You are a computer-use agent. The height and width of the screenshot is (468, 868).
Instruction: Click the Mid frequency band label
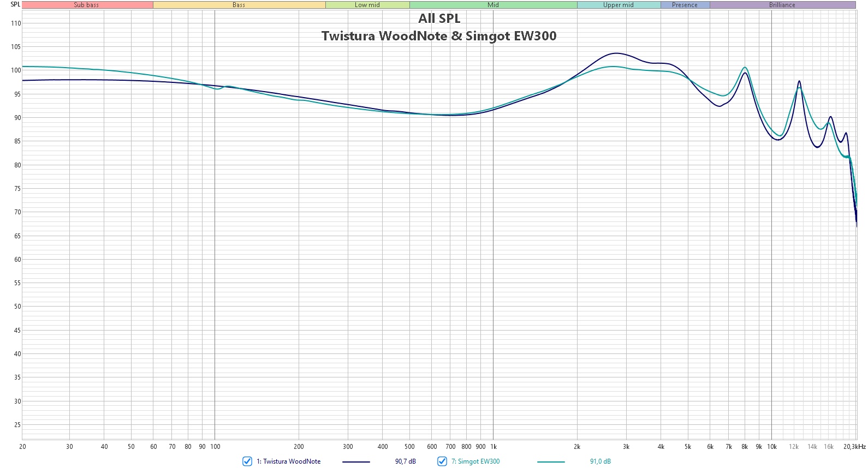493,5
